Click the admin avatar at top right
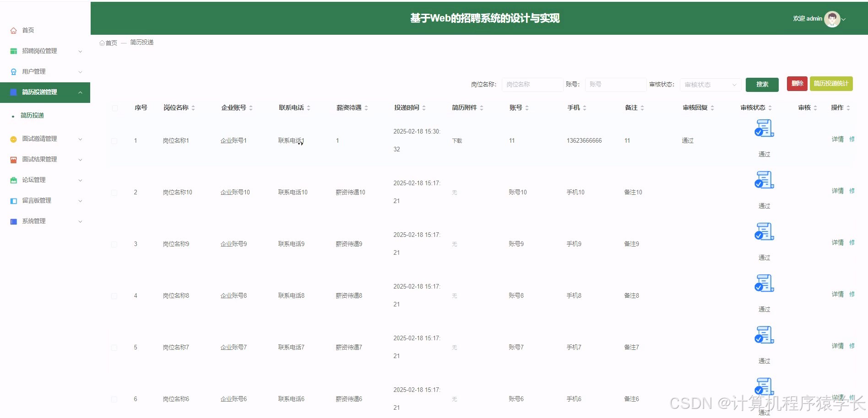The image size is (868, 418). pos(832,19)
